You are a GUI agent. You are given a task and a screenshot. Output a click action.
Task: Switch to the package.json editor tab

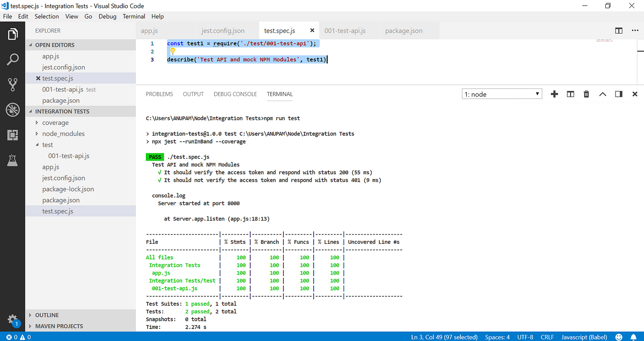click(x=410, y=31)
